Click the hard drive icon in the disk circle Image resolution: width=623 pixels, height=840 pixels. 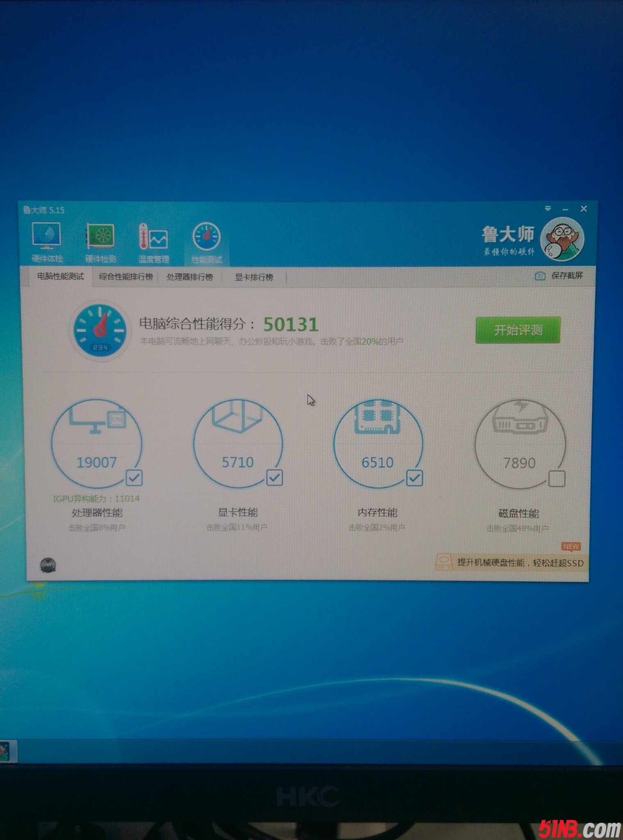pyautogui.click(x=519, y=418)
